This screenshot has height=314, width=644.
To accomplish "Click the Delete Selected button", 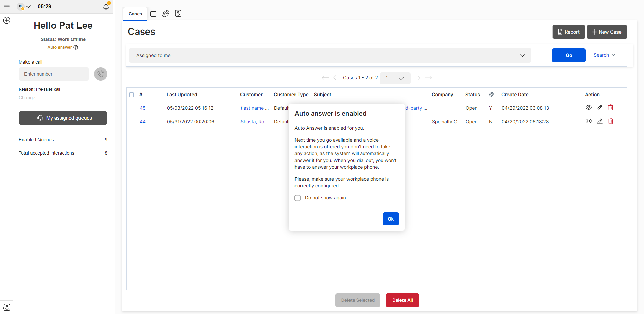I will pyautogui.click(x=358, y=300).
